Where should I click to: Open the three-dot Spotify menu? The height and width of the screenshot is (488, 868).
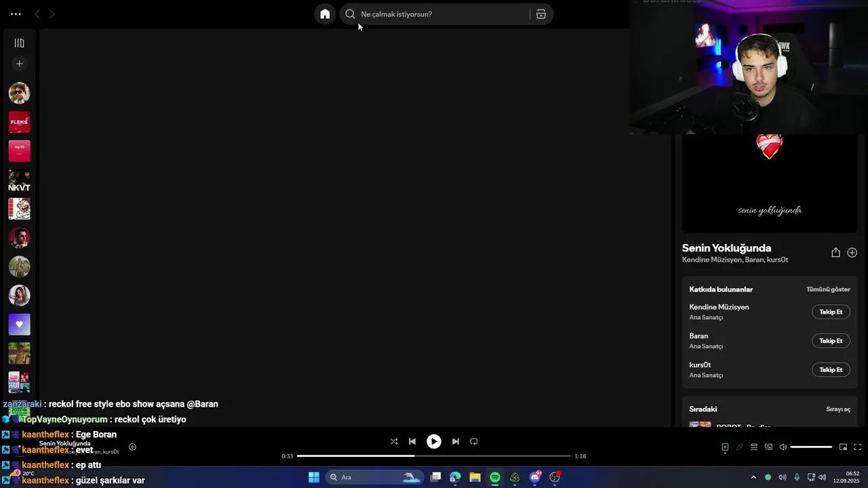pyautogui.click(x=16, y=14)
